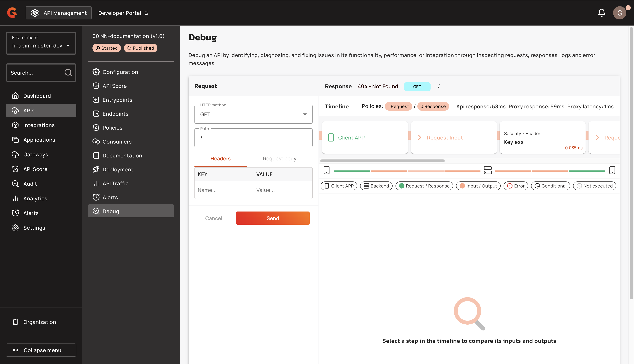Open the Developer Portal link

(x=123, y=13)
